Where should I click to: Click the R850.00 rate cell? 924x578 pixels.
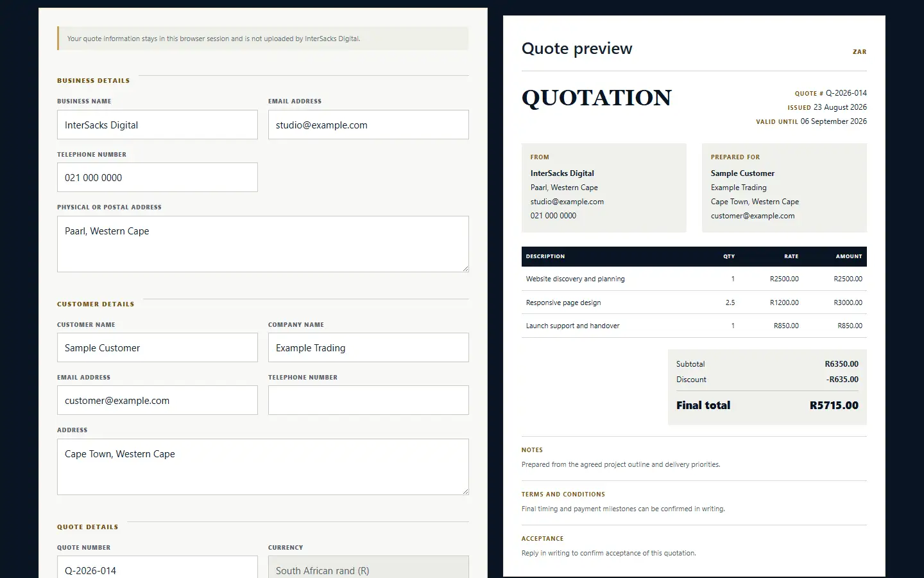point(786,326)
